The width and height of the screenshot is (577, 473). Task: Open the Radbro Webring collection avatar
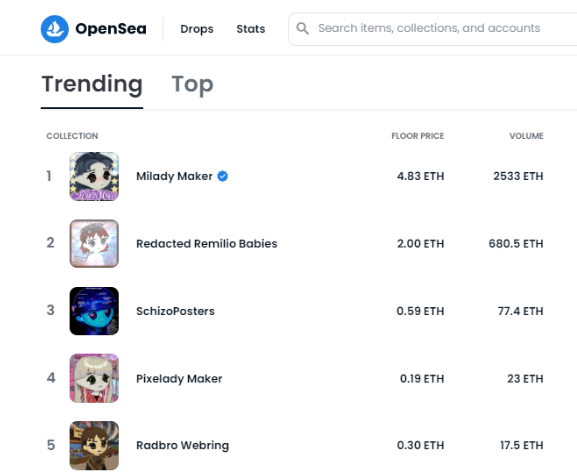click(94, 445)
